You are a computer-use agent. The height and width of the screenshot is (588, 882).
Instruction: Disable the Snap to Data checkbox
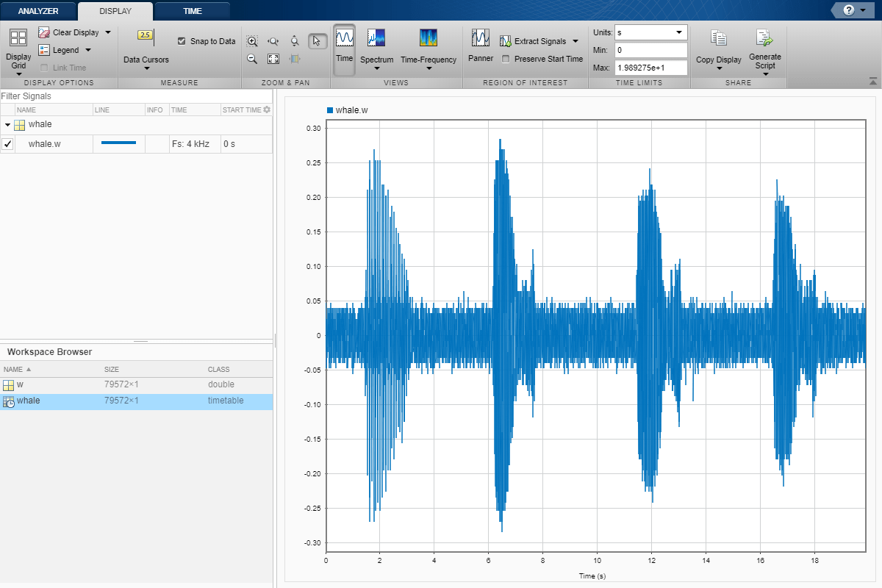click(182, 41)
